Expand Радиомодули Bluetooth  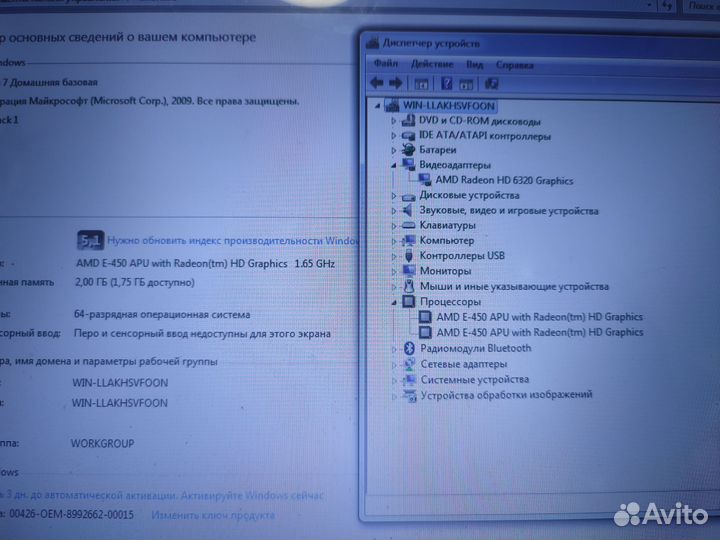pos(394,349)
